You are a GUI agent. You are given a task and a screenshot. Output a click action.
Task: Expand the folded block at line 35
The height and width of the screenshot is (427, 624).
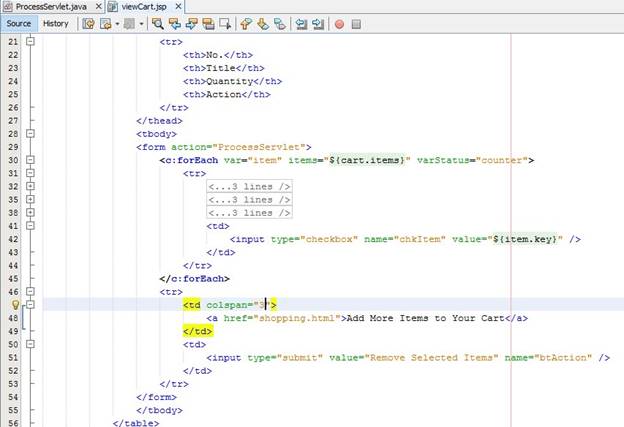[30, 199]
